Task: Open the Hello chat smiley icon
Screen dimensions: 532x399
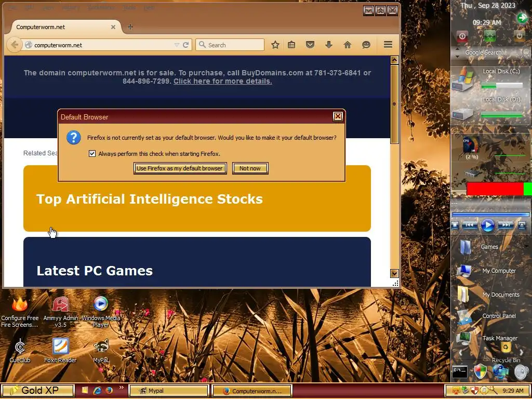Action: 366,45
